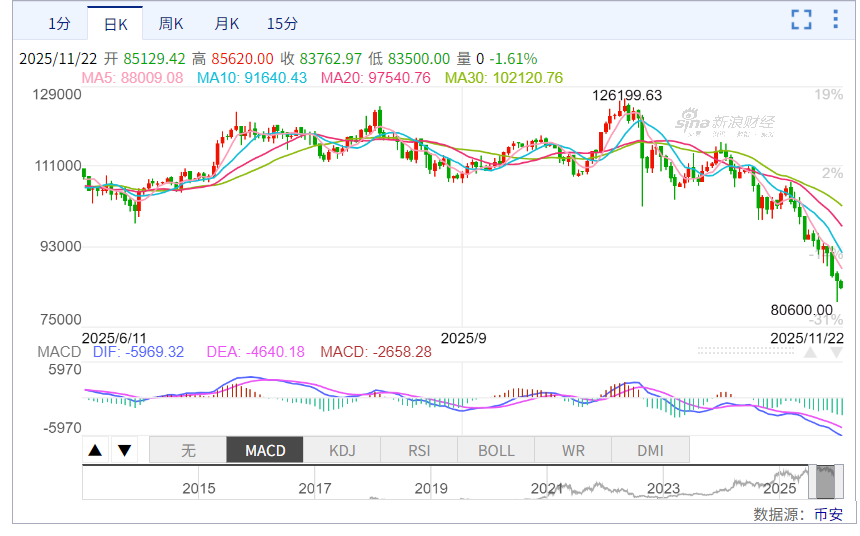The image size is (860, 536).
Task: Open the three-dot more options menu
Action: click(x=836, y=19)
